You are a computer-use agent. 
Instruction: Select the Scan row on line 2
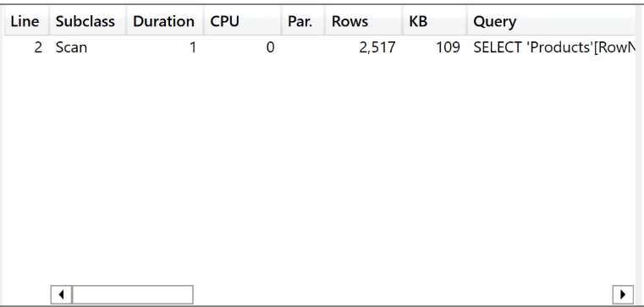tap(321, 47)
